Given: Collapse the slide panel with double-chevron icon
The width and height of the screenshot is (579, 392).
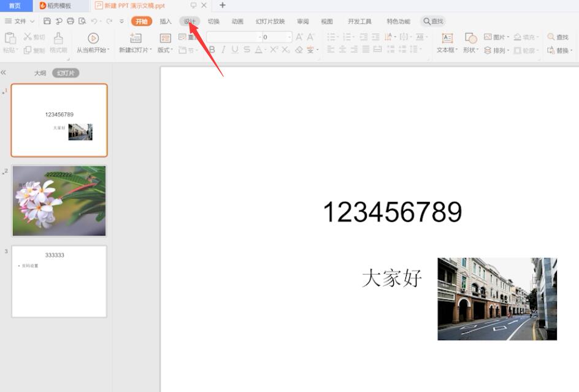Looking at the screenshot, I should (3, 72).
